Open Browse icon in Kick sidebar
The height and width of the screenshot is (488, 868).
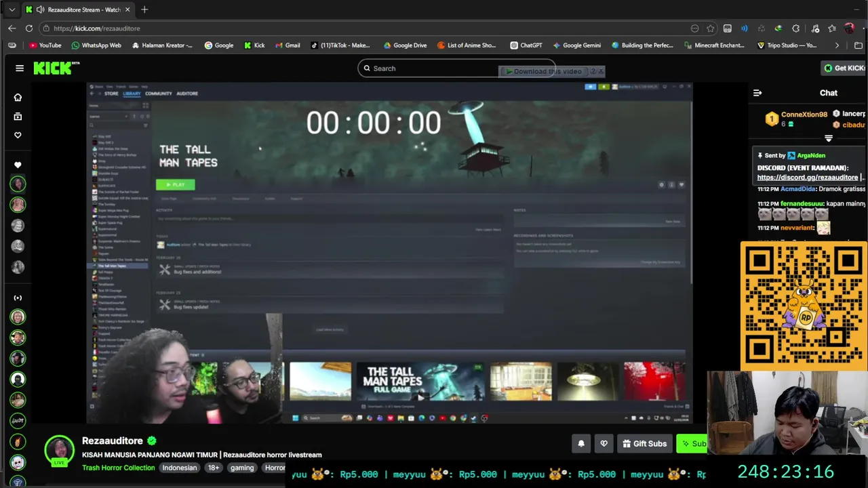[x=18, y=117]
